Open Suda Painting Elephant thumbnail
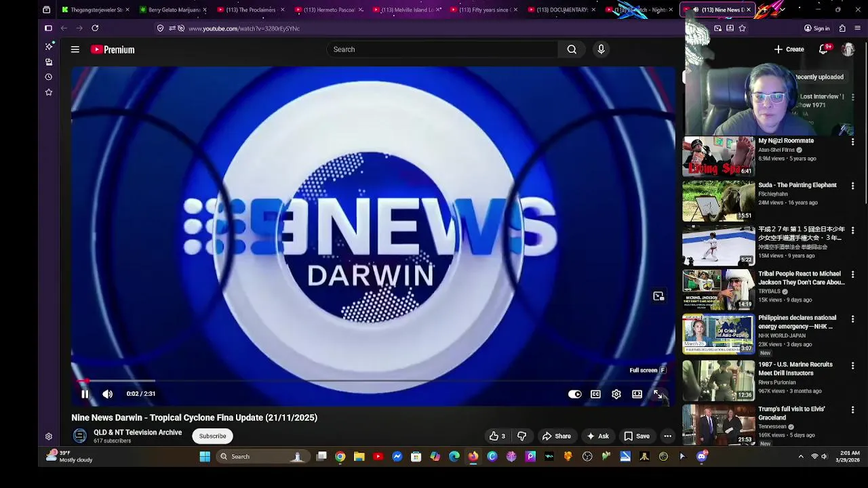The image size is (868, 488). pos(718,201)
